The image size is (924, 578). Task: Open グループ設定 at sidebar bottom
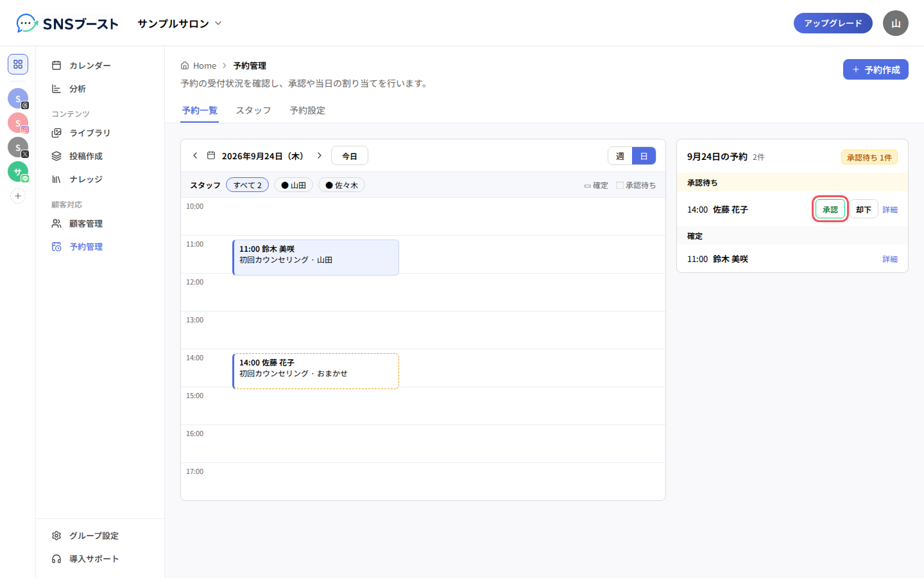(100, 536)
